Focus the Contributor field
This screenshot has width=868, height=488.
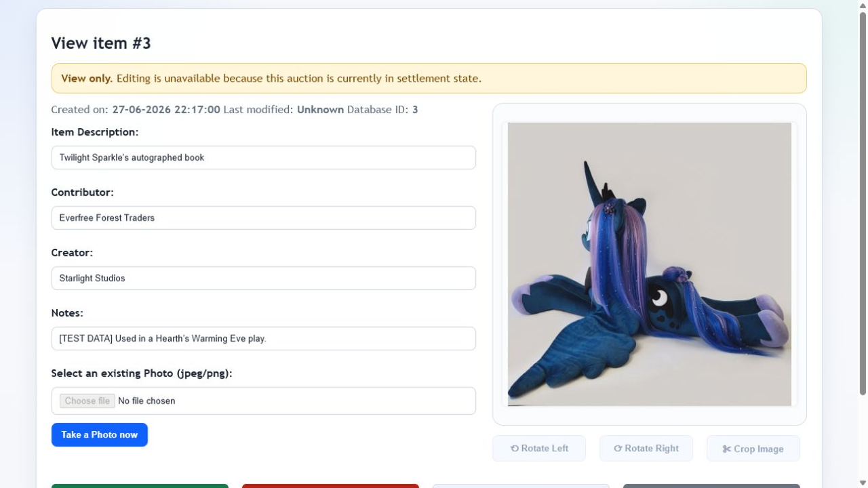(264, 218)
